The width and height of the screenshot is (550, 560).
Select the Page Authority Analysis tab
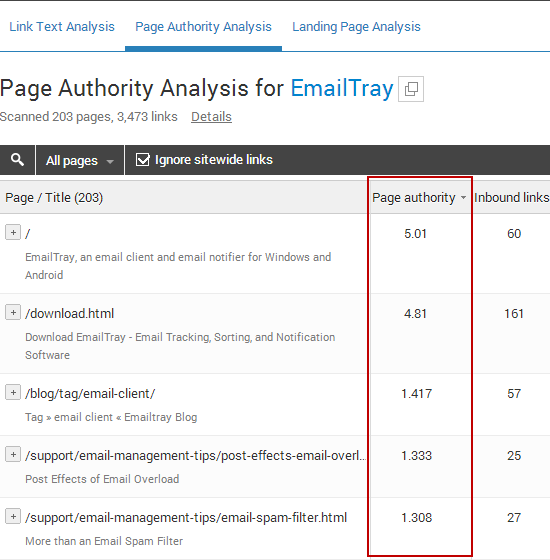pyautogui.click(x=203, y=27)
